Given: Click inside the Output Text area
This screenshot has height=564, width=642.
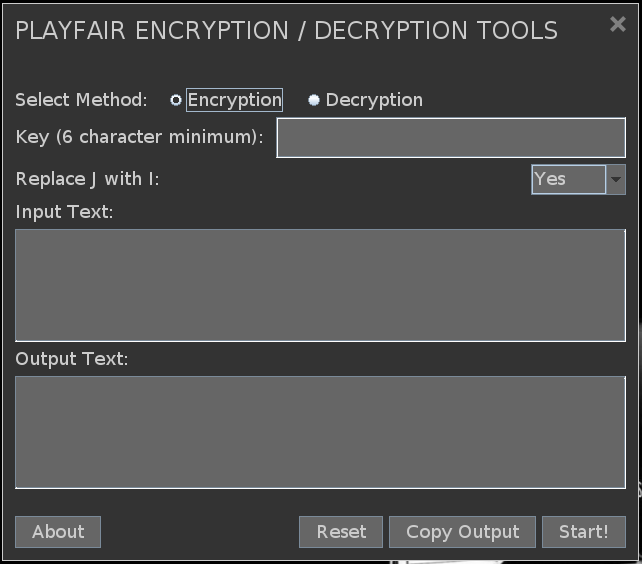Looking at the screenshot, I should pos(320,432).
